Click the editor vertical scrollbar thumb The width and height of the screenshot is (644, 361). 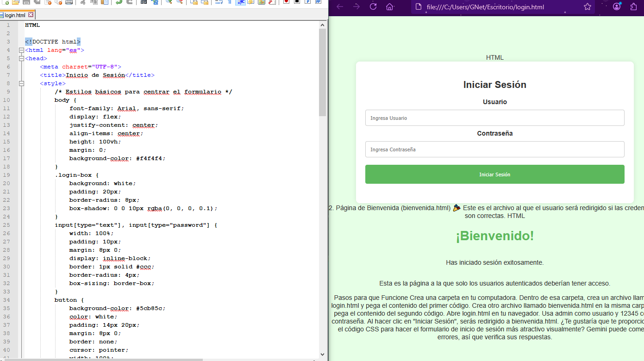tap(323, 72)
